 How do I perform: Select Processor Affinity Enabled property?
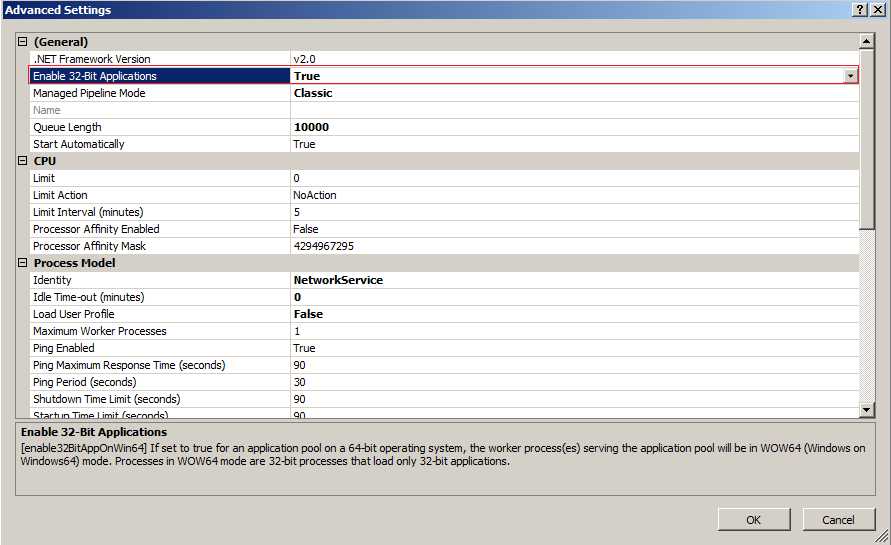point(96,230)
